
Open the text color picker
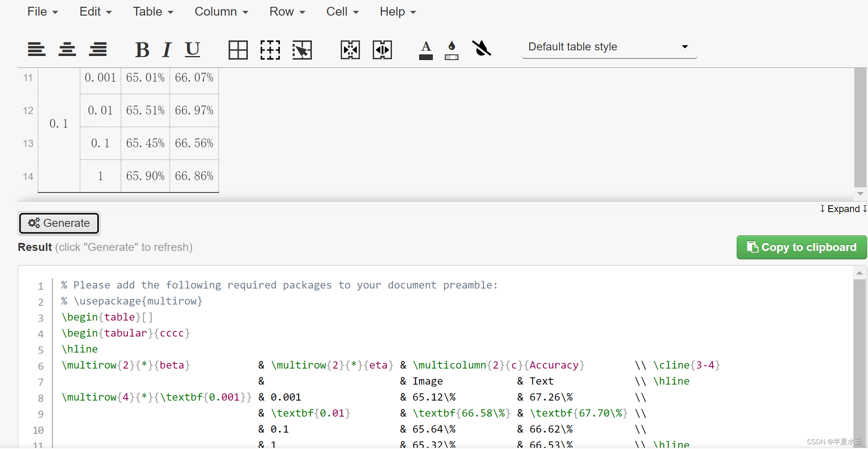[426, 50]
